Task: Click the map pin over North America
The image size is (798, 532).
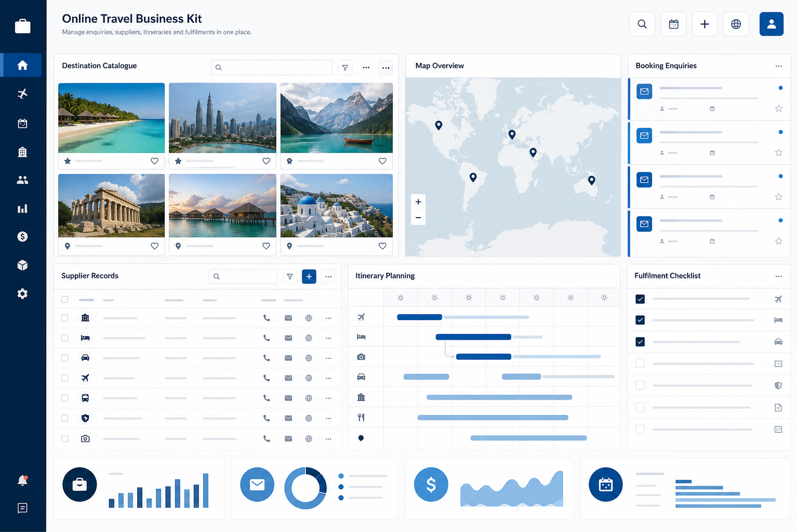Action: point(438,125)
